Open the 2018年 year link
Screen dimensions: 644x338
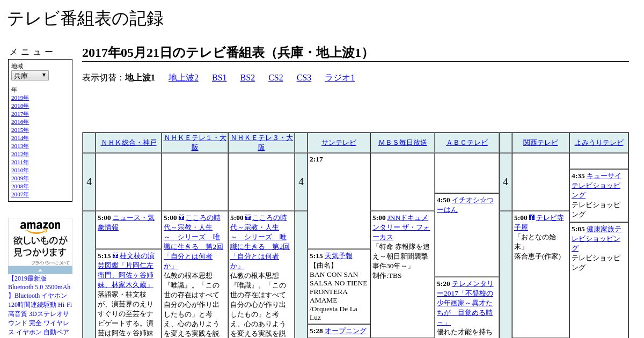pyautogui.click(x=20, y=106)
